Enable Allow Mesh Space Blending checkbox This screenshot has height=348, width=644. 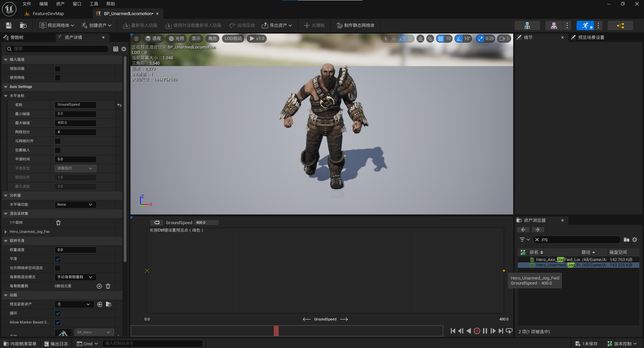point(58,268)
